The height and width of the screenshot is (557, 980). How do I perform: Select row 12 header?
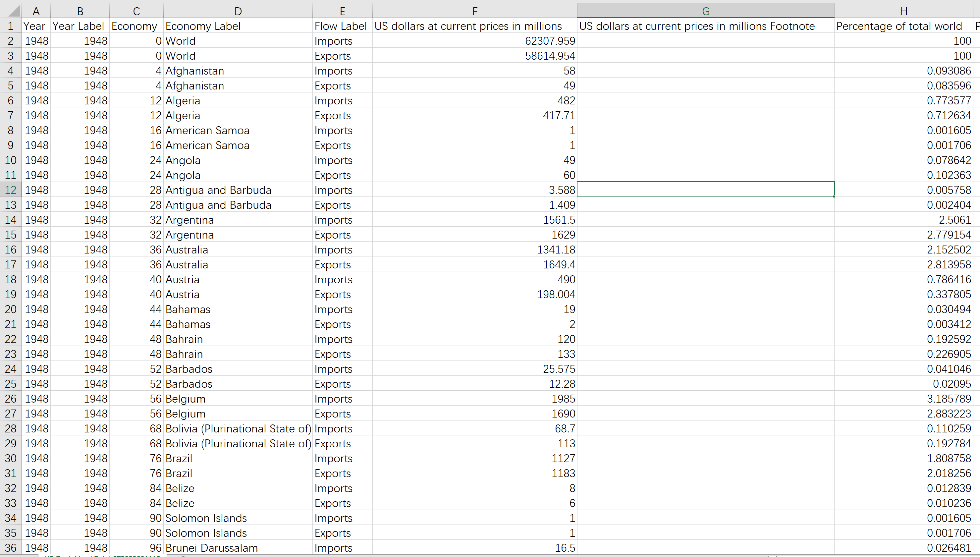pos(10,190)
